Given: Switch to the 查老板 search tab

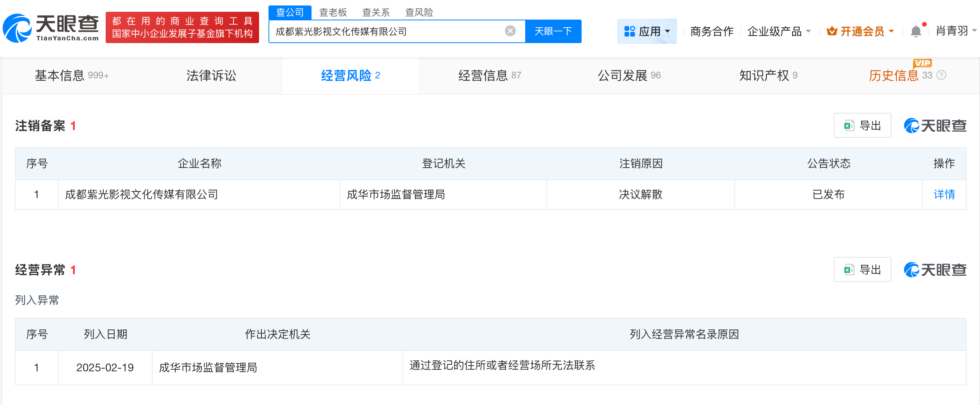Looking at the screenshot, I should click(332, 13).
